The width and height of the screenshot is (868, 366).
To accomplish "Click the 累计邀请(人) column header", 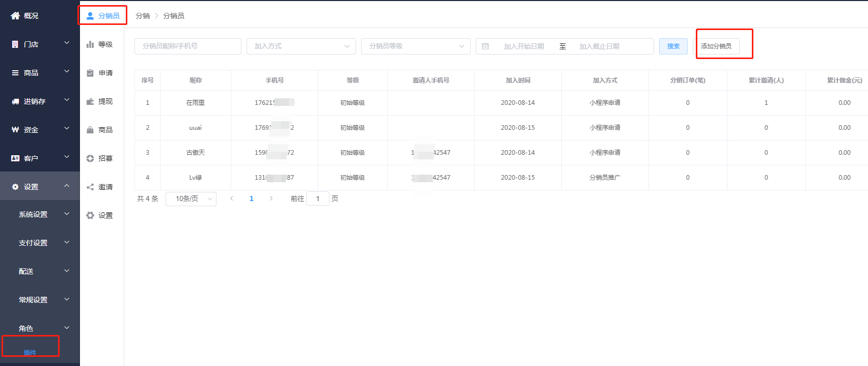I will click(766, 80).
